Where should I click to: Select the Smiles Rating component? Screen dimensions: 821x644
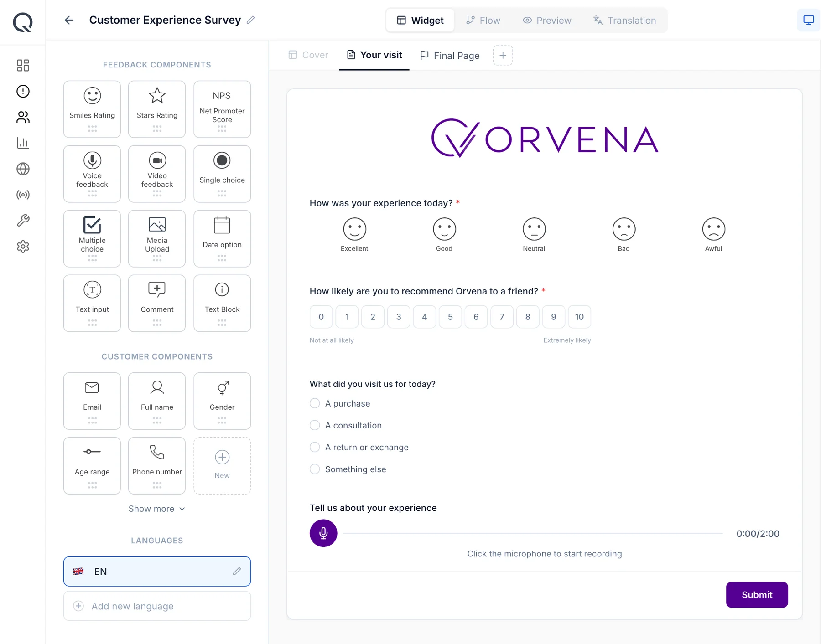coord(92,109)
